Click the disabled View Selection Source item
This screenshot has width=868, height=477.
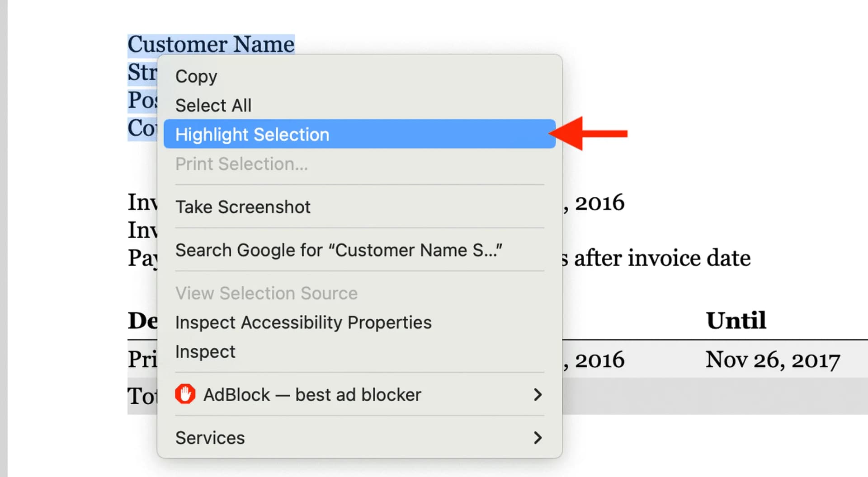pyautogui.click(x=266, y=293)
